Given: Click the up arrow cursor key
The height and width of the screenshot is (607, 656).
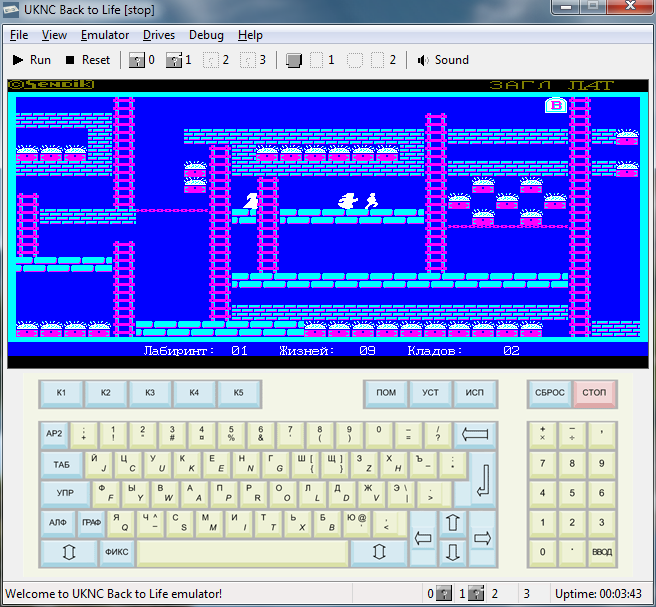Looking at the screenshot, I should pos(452,523).
